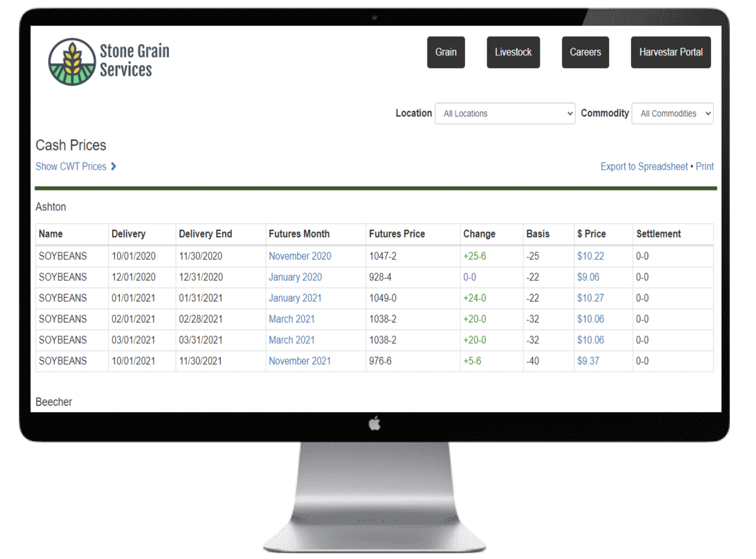Click SOYBEANS in the 10/01/2021 delivery row
756x559 pixels.
pos(63,361)
